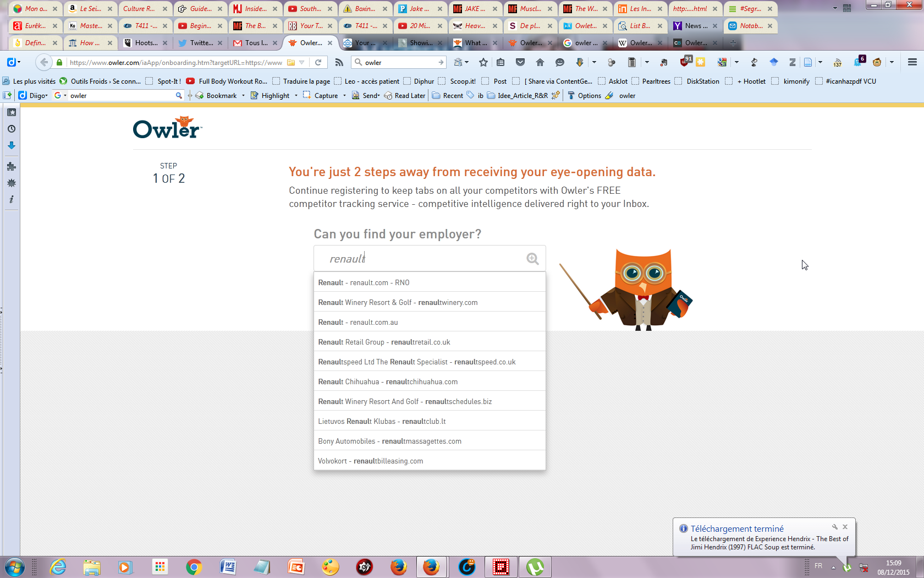Select Renault - renault.com.au suggestion

430,322
